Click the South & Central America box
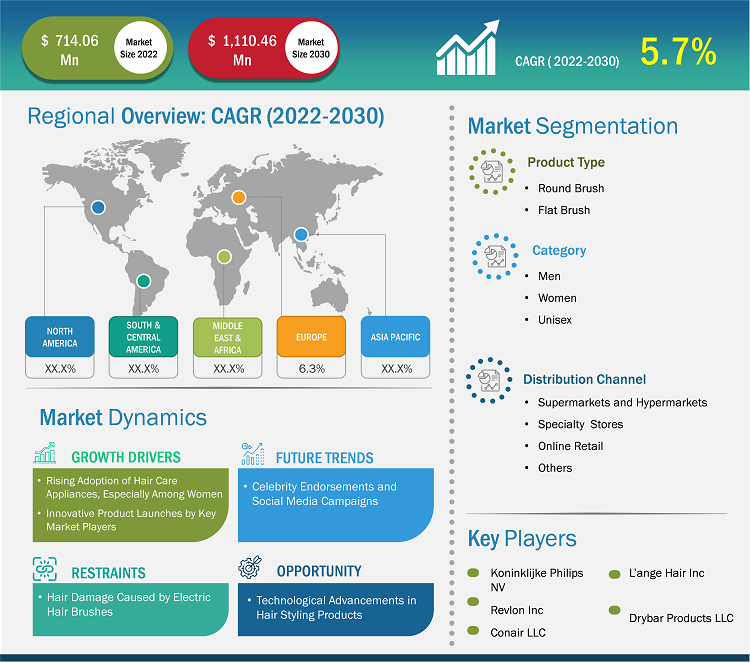The height and width of the screenshot is (663, 750). point(143,337)
